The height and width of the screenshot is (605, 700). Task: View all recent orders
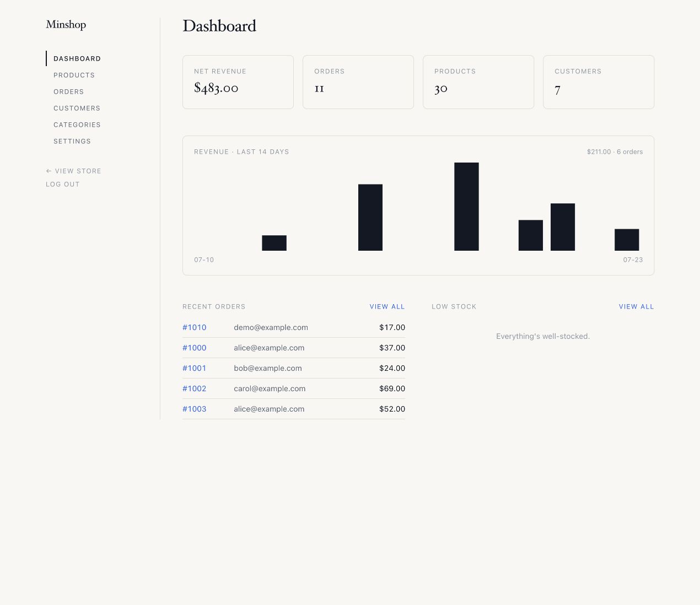tap(387, 306)
